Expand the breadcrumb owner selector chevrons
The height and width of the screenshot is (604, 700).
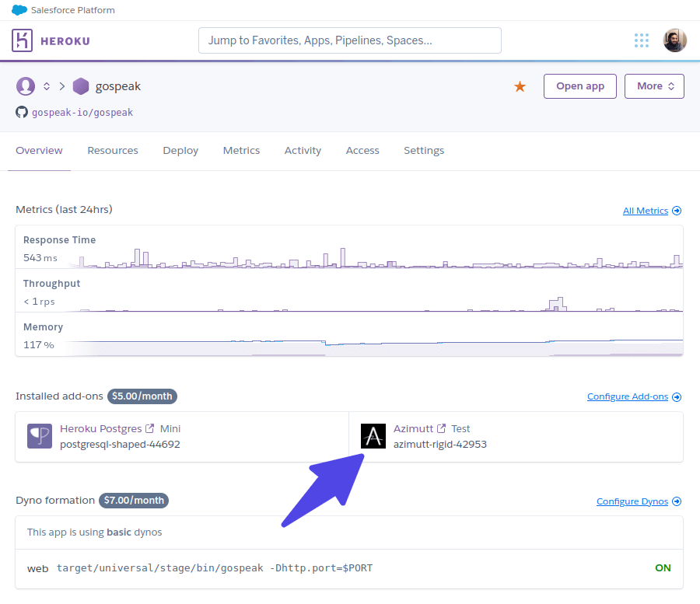(47, 87)
